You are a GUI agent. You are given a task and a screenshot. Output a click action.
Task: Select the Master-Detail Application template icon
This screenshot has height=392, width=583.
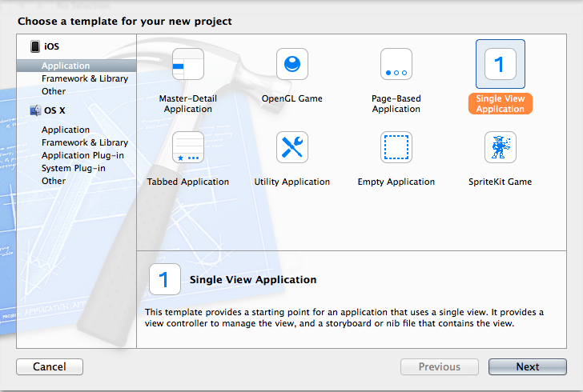coord(188,64)
